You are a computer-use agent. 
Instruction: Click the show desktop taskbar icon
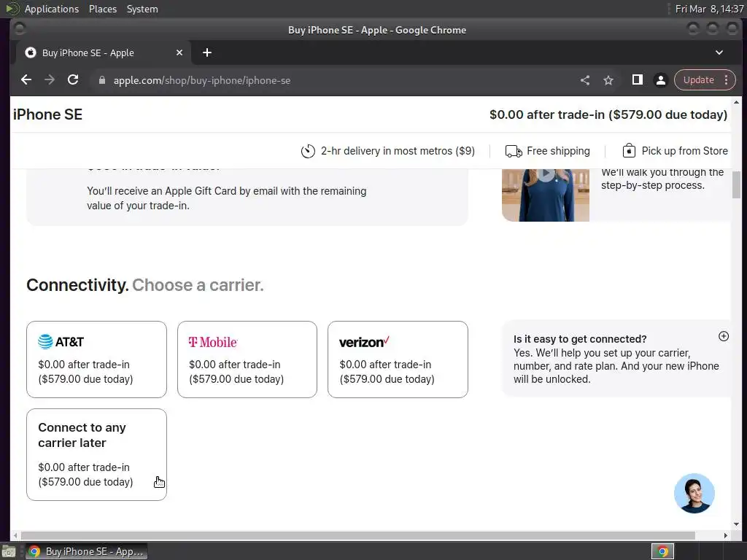click(x=9, y=551)
